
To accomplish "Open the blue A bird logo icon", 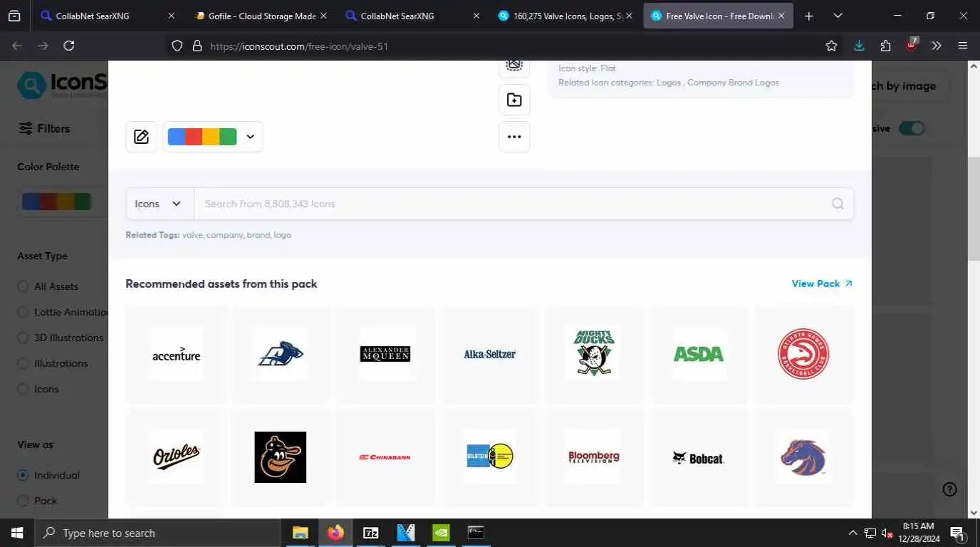I will click(280, 354).
